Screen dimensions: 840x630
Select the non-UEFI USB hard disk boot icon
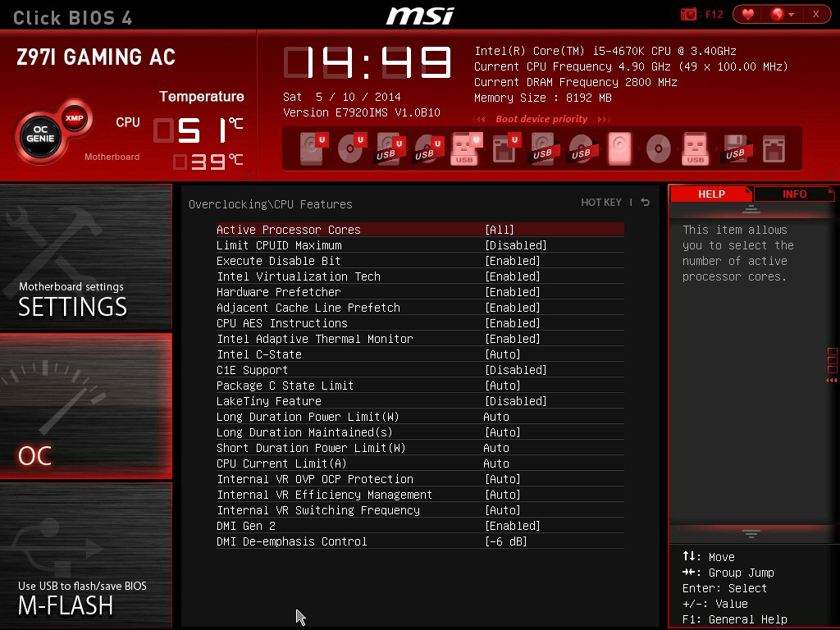coord(543,148)
